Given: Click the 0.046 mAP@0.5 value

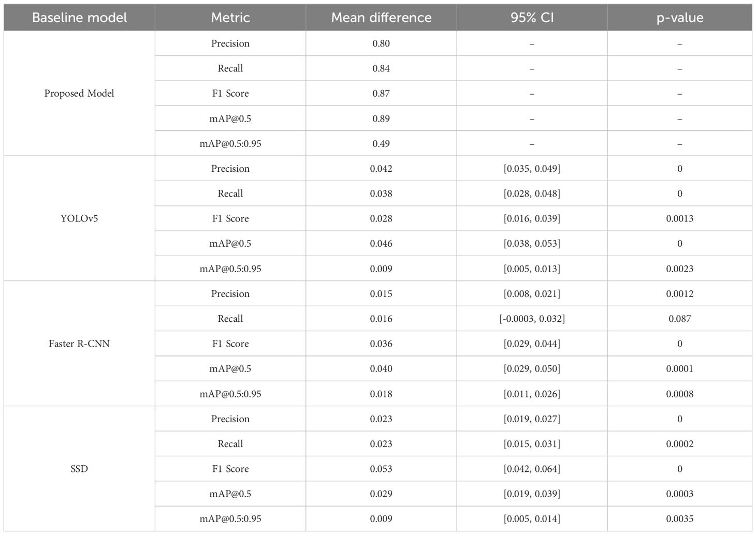Looking at the screenshot, I should pyautogui.click(x=381, y=244).
